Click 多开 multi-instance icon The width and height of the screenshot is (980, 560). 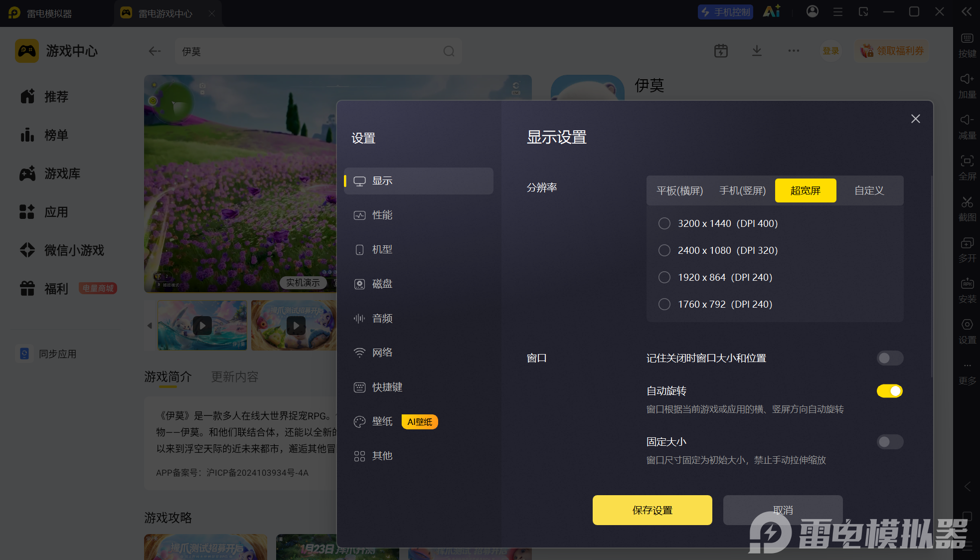[x=967, y=249]
